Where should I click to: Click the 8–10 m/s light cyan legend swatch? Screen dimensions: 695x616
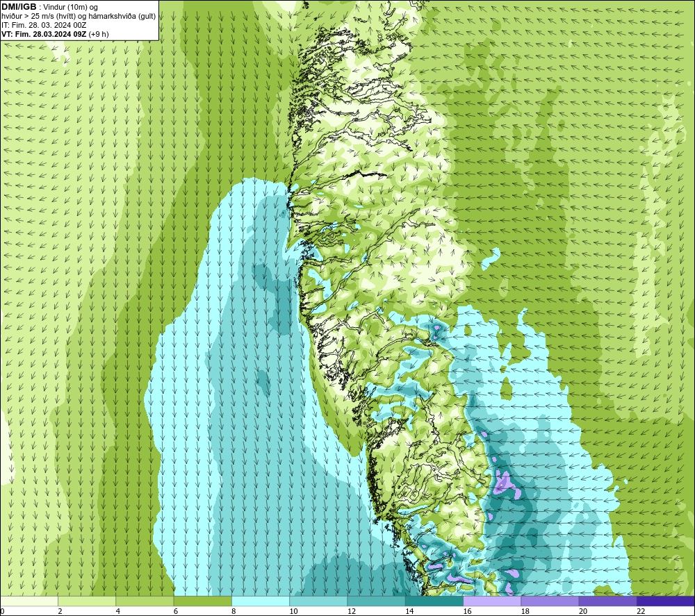[261, 601]
